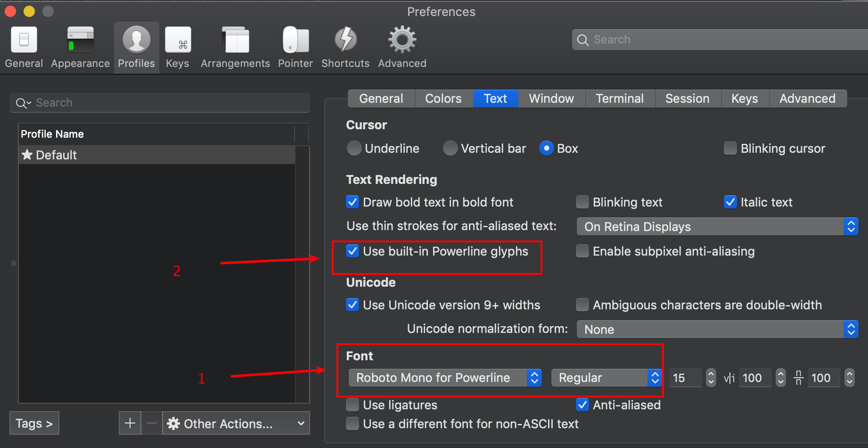Open the Roboto Mono for Powerline font dropdown
The height and width of the screenshot is (448, 868).
(x=445, y=378)
